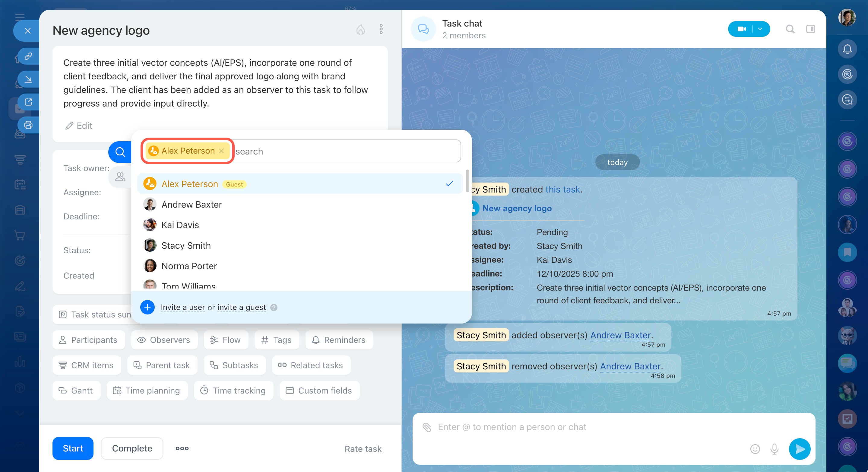
Task: Remove Alex Peterson tag with X
Action: [x=221, y=151]
